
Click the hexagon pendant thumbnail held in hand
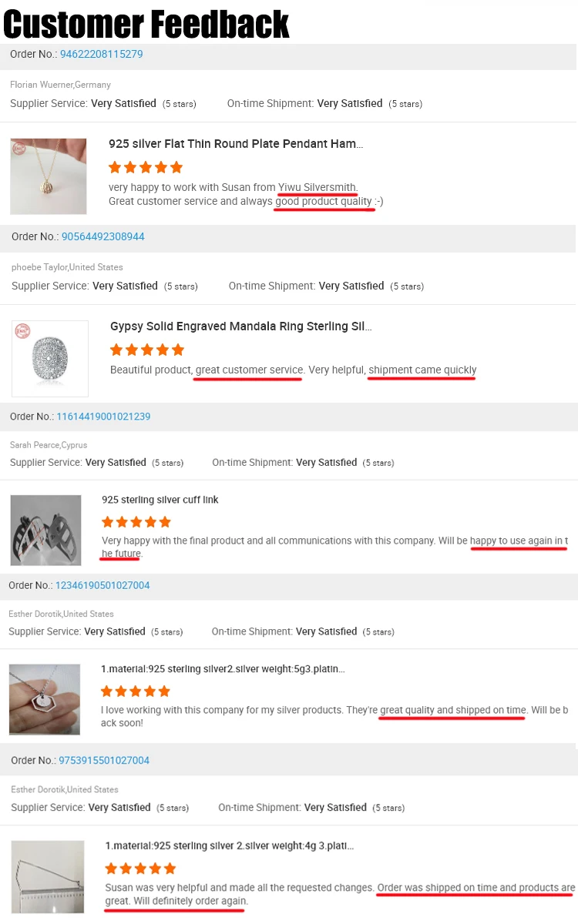click(x=45, y=699)
